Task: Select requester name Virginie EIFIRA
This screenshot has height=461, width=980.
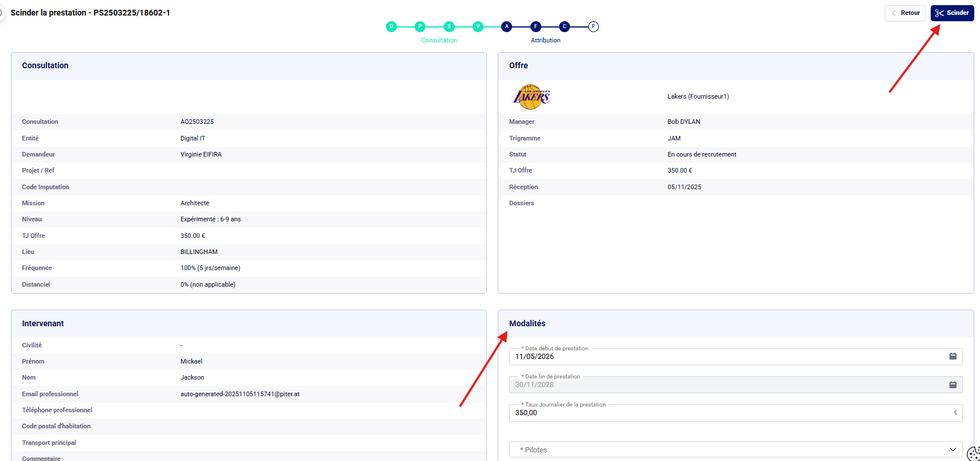Action: pos(201,154)
